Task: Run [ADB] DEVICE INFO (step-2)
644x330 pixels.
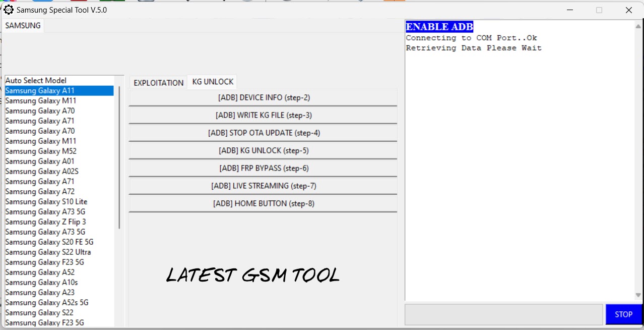Action: (263, 97)
